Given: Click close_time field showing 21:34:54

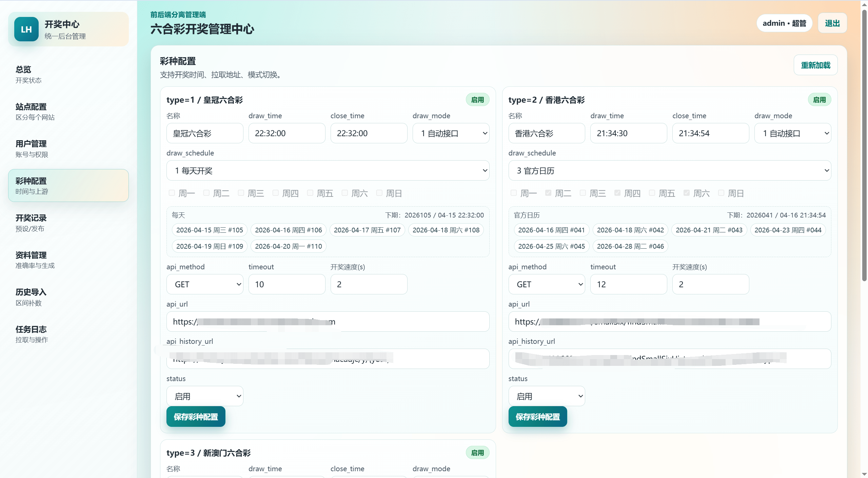Looking at the screenshot, I should point(710,133).
